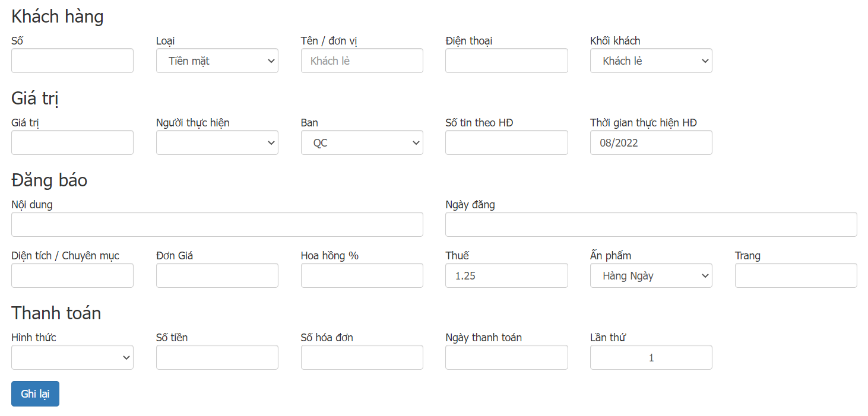Focus the Giá trị input field
The width and height of the screenshot is (868, 416).
click(x=72, y=142)
